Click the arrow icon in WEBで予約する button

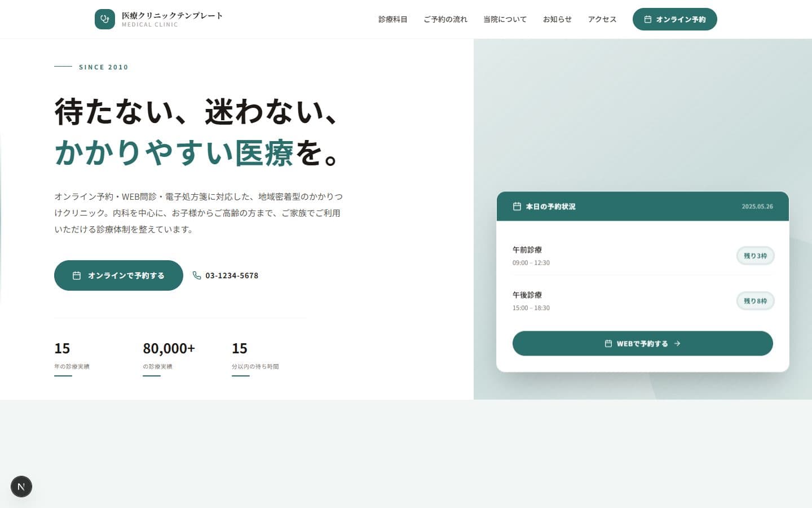point(677,343)
